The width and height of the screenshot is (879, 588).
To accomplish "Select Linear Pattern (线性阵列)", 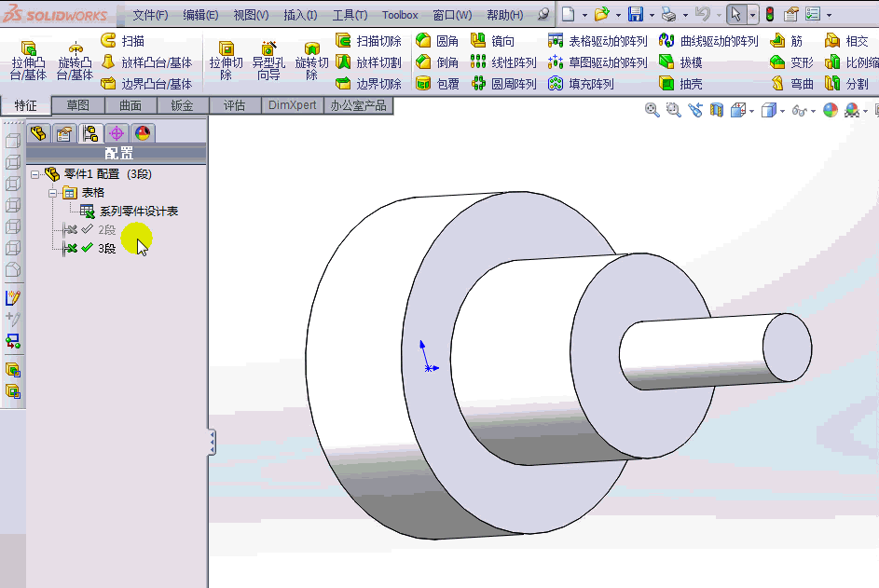I will pyautogui.click(x=503, y=62).
